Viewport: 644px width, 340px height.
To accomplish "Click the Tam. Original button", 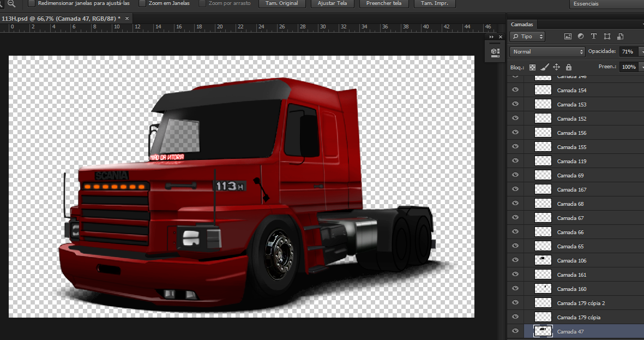I will click(282, 3).
